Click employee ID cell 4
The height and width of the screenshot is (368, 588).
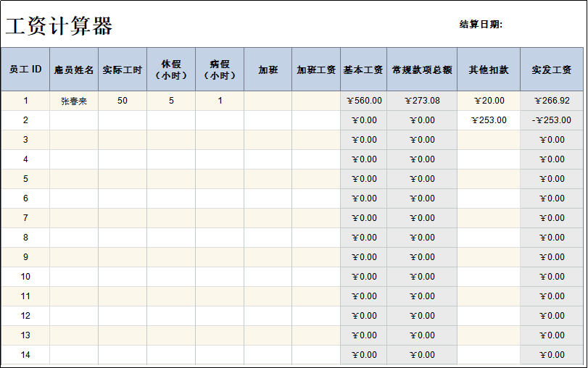tap(25, 159)
